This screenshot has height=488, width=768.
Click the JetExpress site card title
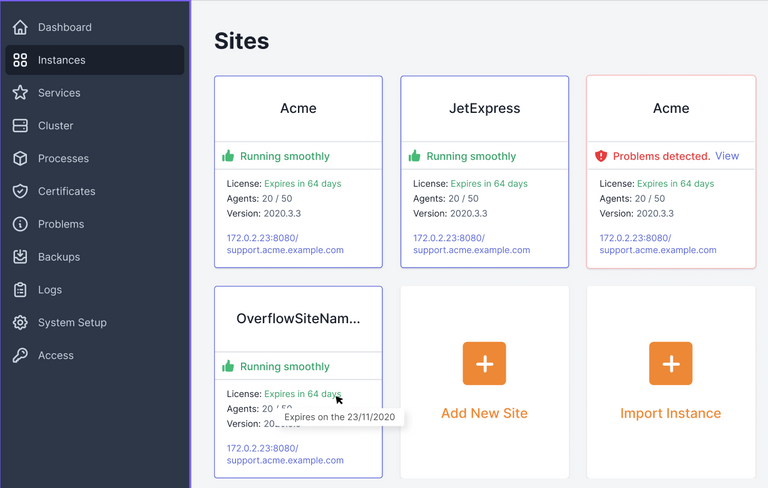click(x=484, y=108)
